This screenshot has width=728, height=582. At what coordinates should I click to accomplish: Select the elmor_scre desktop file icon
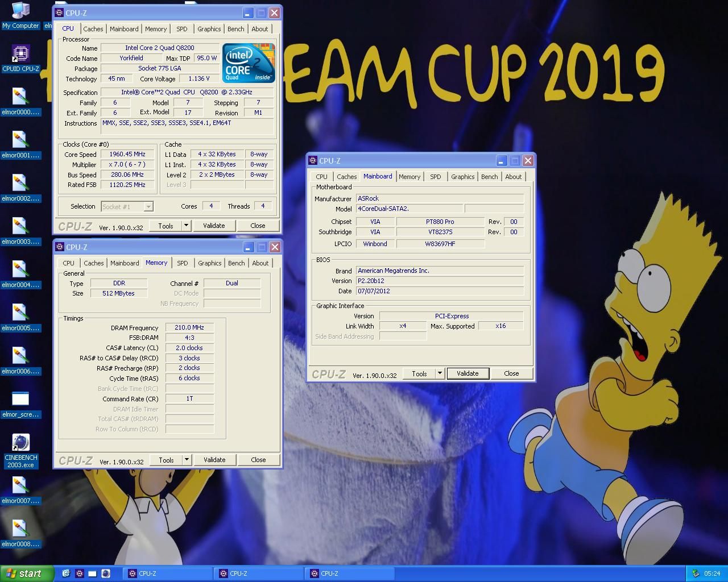coord(20,404)
